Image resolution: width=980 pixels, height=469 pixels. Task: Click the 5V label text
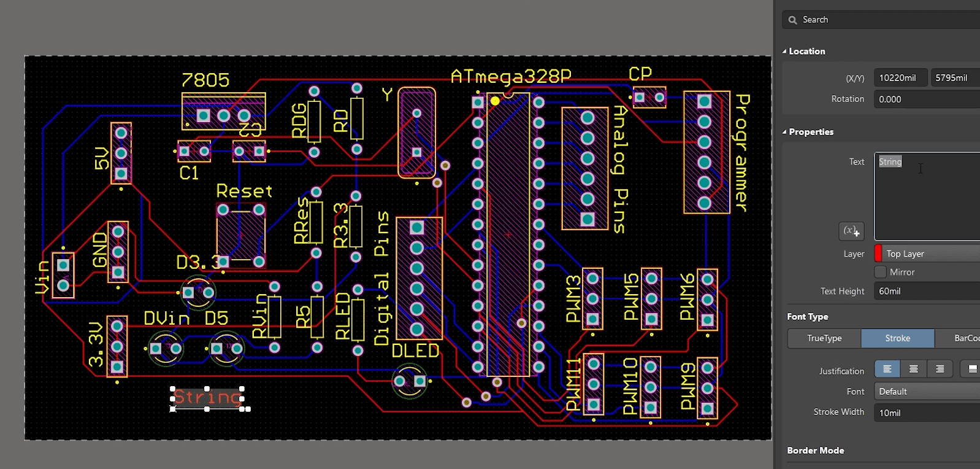pyautogui.click(x=102, y=158)
